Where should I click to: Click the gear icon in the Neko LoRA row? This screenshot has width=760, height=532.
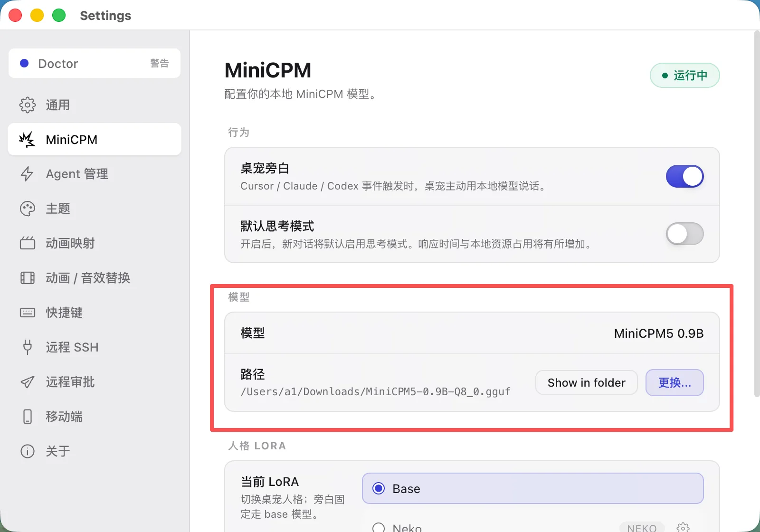click(x=683, y=527)
